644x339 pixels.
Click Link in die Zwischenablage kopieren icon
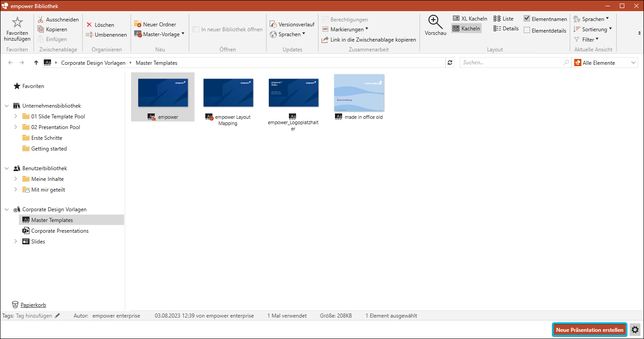325,40
